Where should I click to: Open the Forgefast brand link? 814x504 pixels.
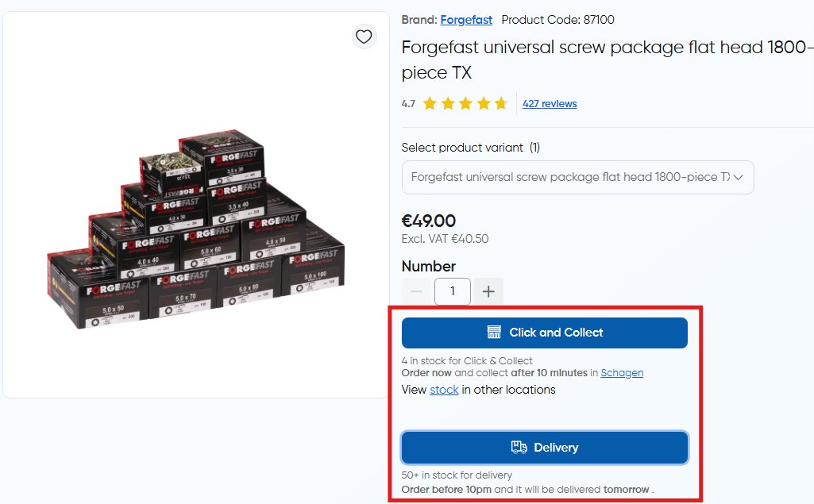coord(466,20)
